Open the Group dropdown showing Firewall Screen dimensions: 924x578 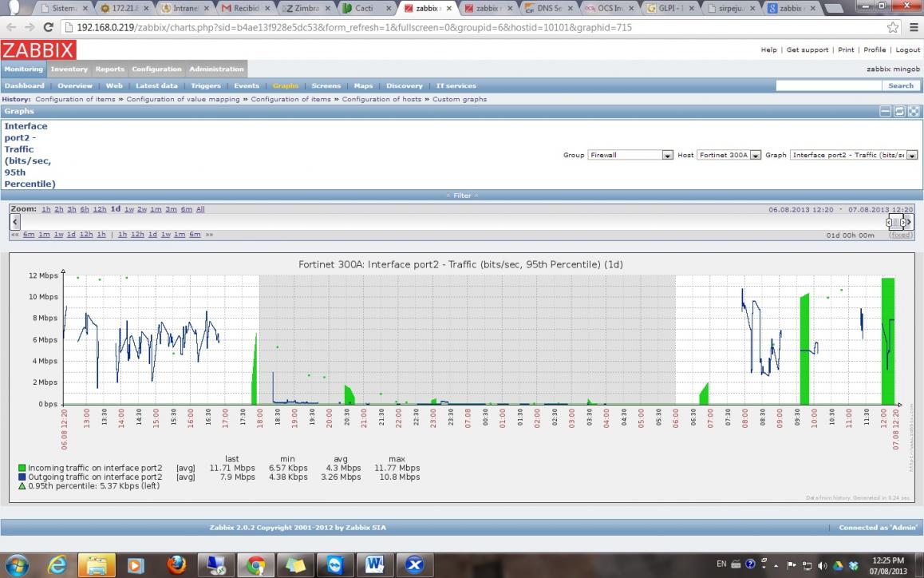[x=630, y=155]
